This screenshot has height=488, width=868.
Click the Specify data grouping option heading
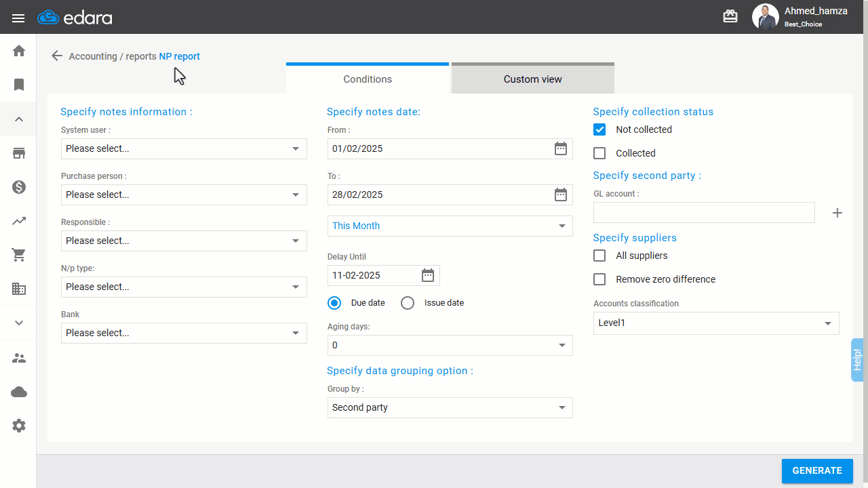400,371
